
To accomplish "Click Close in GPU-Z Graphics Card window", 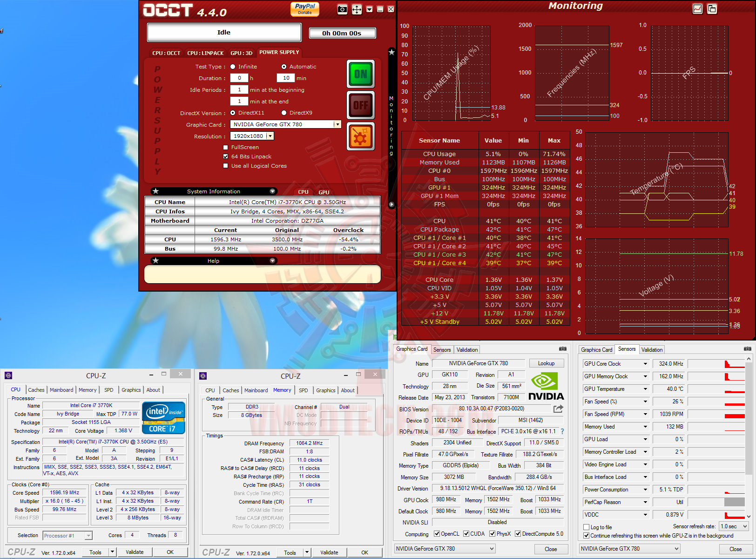I will click(551, 549).
